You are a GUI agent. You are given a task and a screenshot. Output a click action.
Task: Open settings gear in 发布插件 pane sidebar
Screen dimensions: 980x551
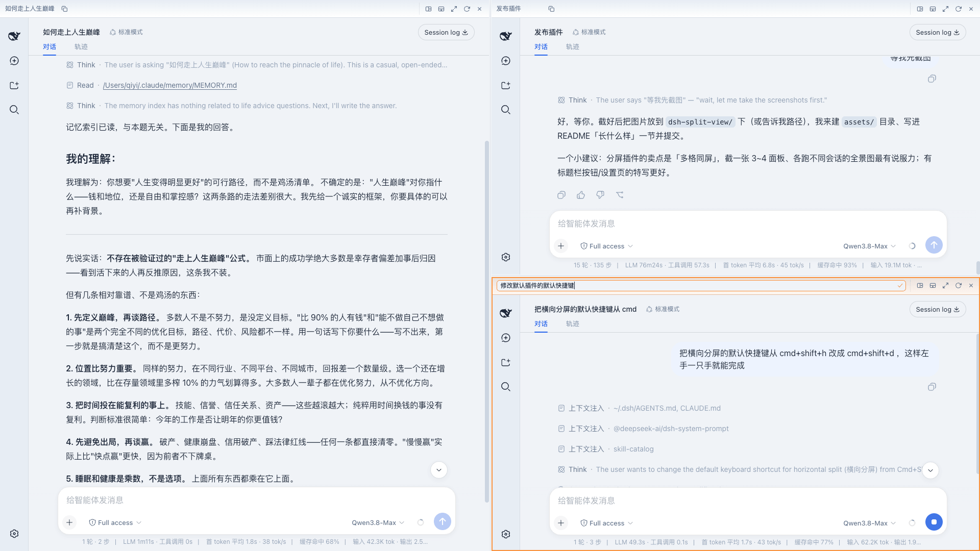(506, 257)
